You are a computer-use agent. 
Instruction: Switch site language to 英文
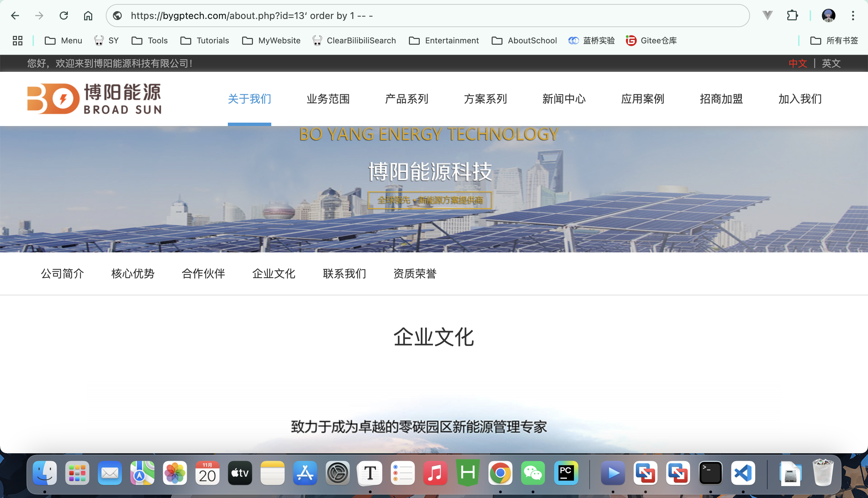[x=831, y=63]
